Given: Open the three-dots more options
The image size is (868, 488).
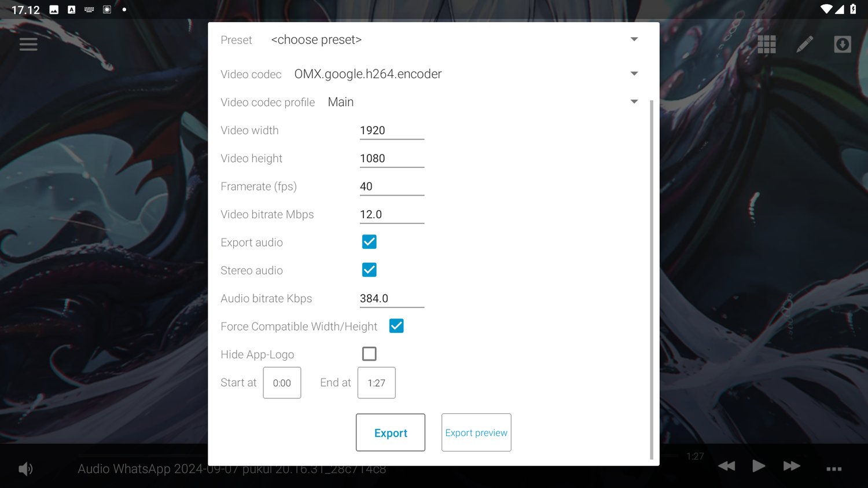Looking at the screenshot, I should [x=834, y=468].
